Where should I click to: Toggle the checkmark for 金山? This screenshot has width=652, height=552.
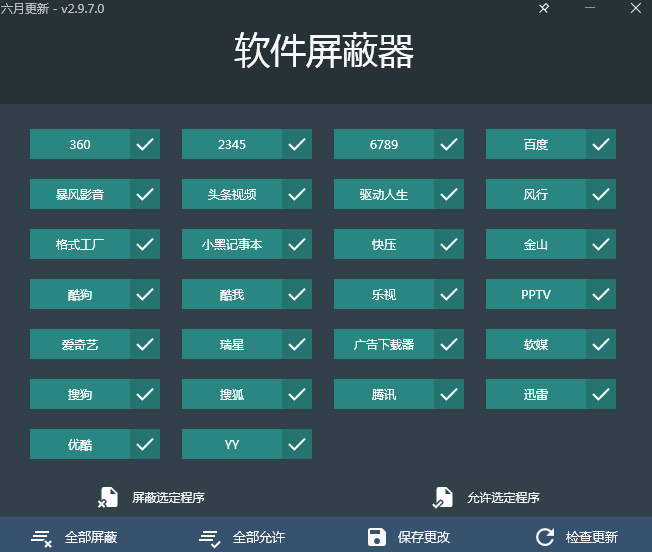(601, 244)
